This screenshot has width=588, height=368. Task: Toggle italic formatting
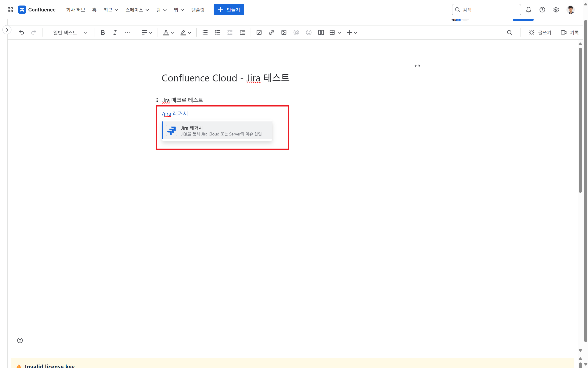pos(115,32)
